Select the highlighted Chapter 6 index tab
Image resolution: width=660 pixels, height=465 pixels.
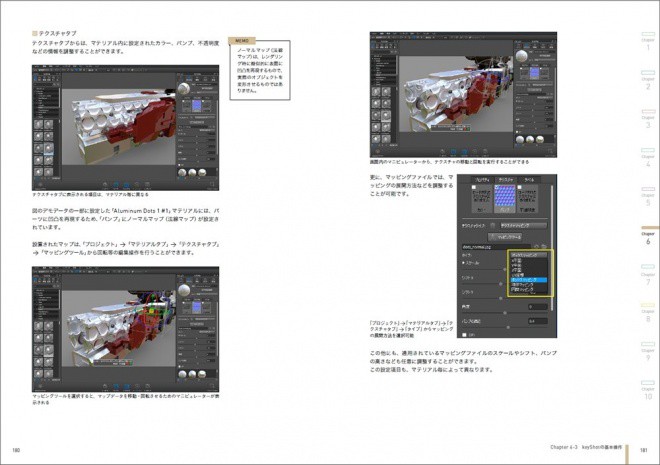pos(648,236)
